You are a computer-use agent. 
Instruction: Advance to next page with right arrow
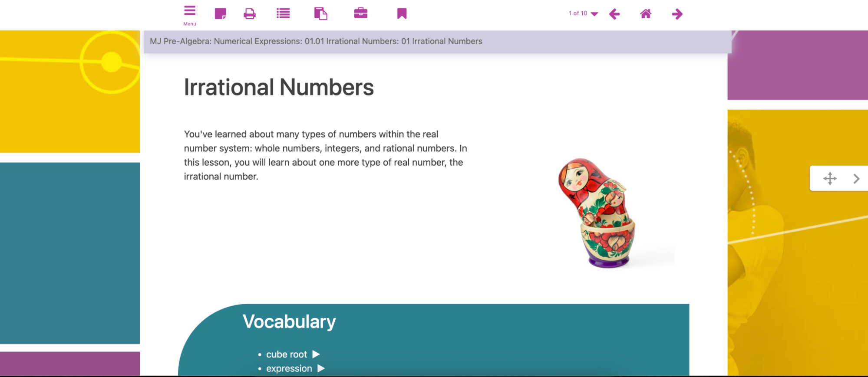pyautogui.click(x=677, y=14)
